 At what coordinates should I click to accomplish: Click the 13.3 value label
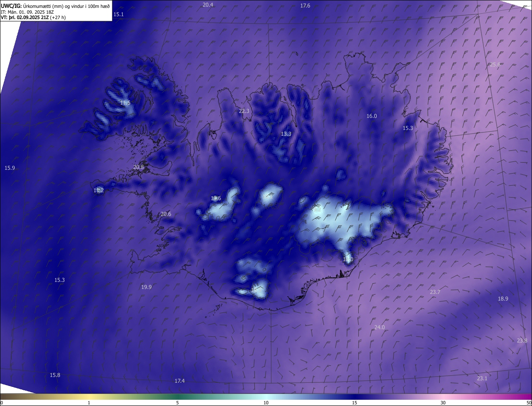point(286,134)
